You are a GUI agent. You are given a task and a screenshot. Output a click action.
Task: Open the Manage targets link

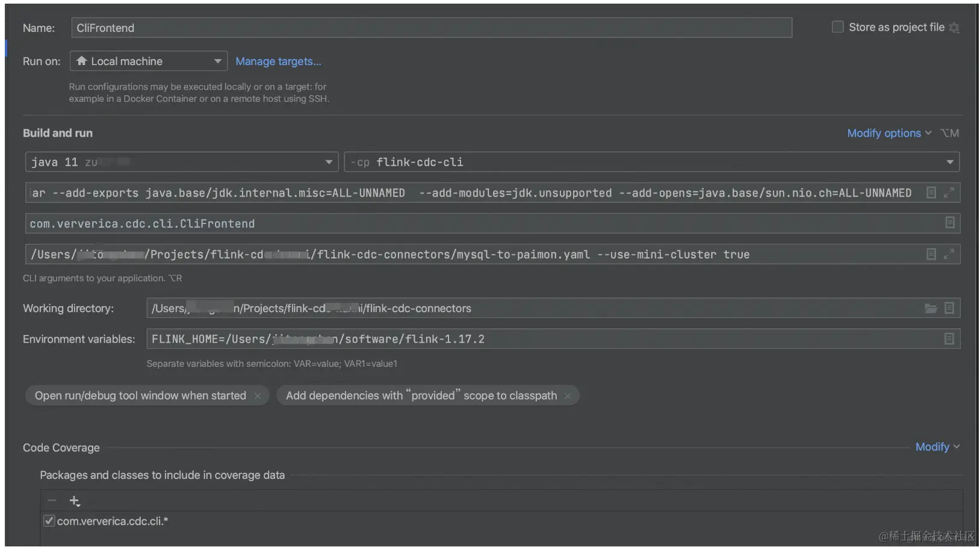tap(278, 61)
